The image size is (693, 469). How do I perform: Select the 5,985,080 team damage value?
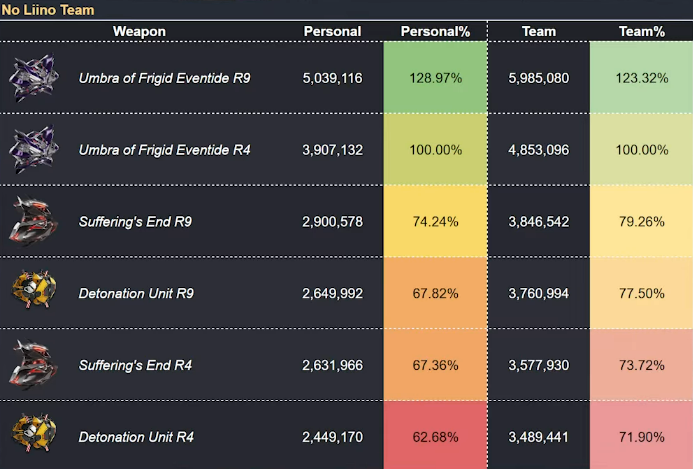(539, 78)
